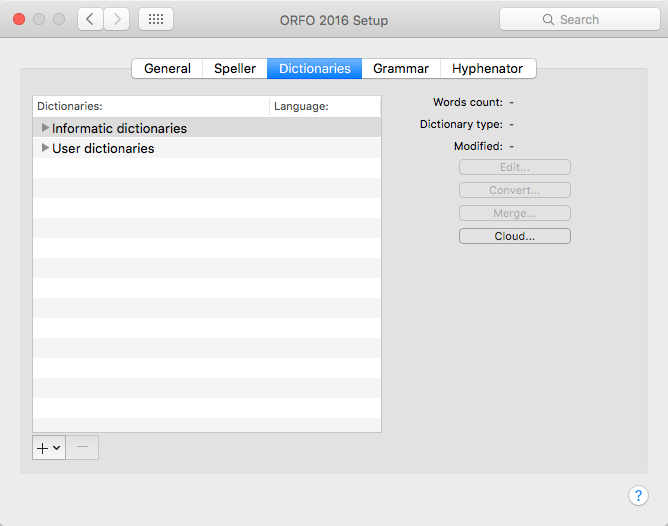Screen dimensions: 668x526
Task: Click the Language column header
Action: coord(325,106)
